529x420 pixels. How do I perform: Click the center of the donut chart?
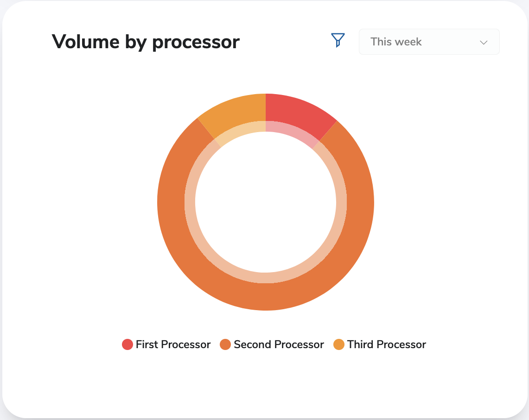tap(266, 202)
